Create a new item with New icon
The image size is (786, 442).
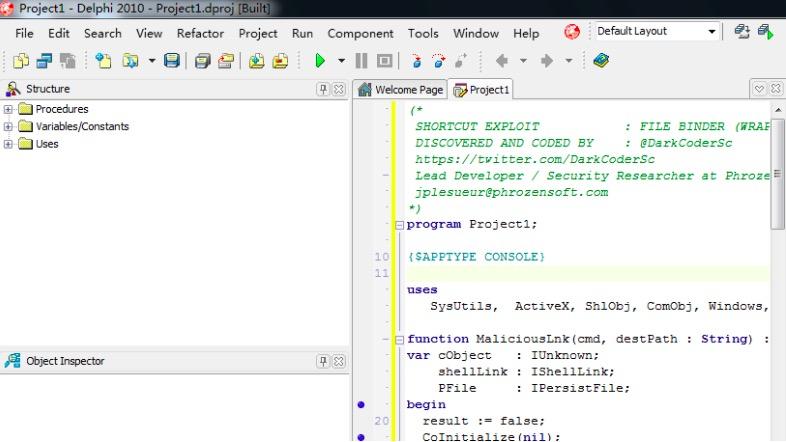pos(103,61)
